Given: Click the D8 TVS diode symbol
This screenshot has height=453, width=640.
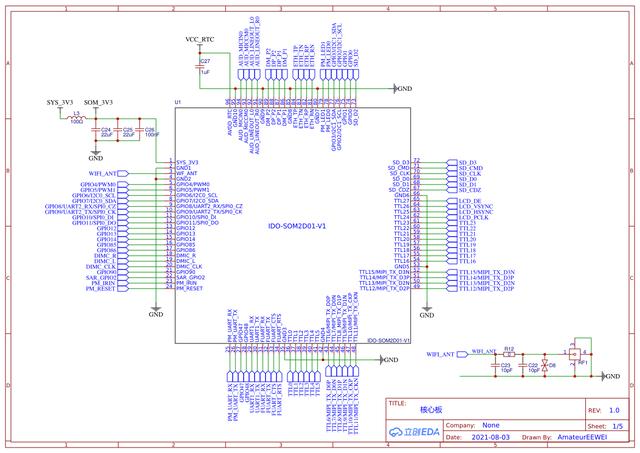Looking at the screenshot, I should click(544, 365).
